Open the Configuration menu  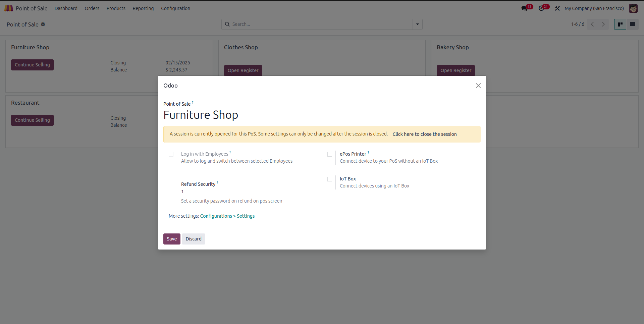click(175, 8)
